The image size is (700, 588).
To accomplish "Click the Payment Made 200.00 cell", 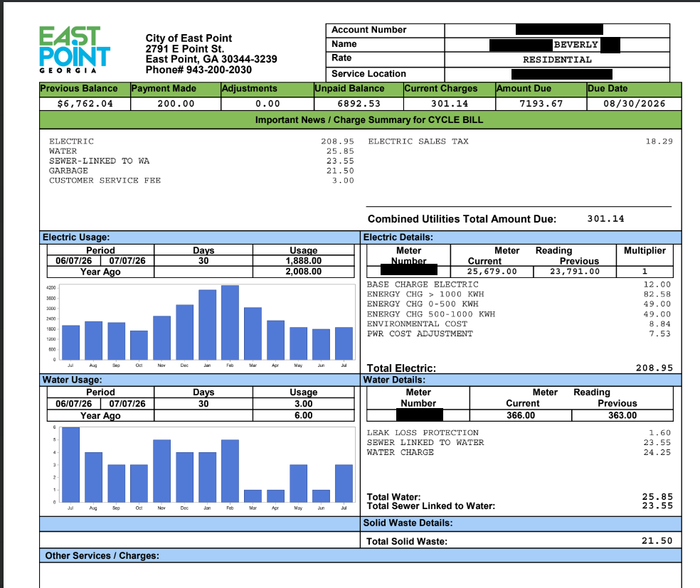I will pyautogui.click(x=176, y=104).
